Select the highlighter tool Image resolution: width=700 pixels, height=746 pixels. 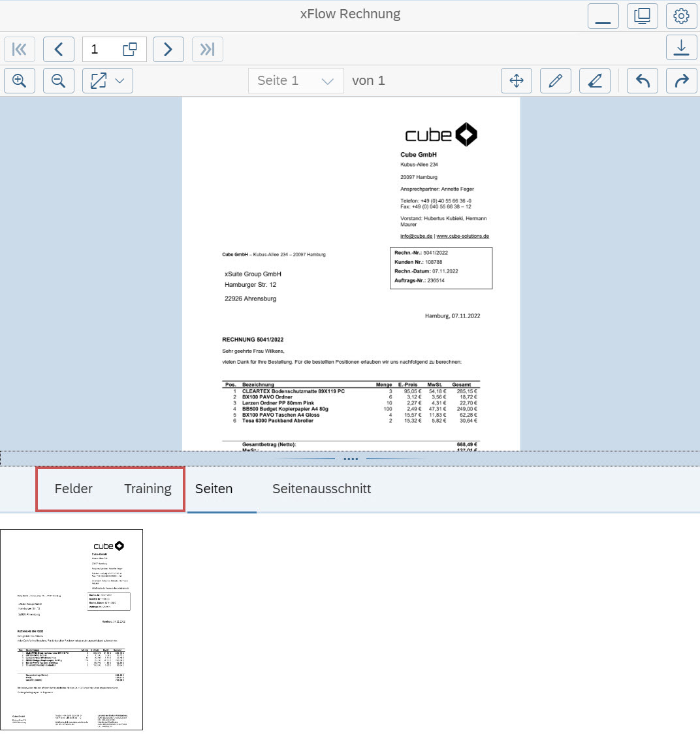[x=594, y=80]
